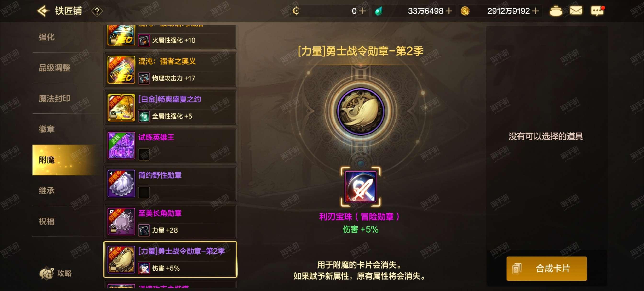Screen dimensions: 644x291
Task: Select the 至美长角勋章 item
Action: 171,222
